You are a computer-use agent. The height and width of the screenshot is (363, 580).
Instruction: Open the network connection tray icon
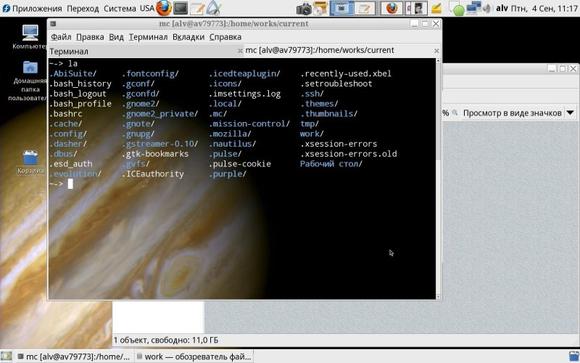point(473,8)
